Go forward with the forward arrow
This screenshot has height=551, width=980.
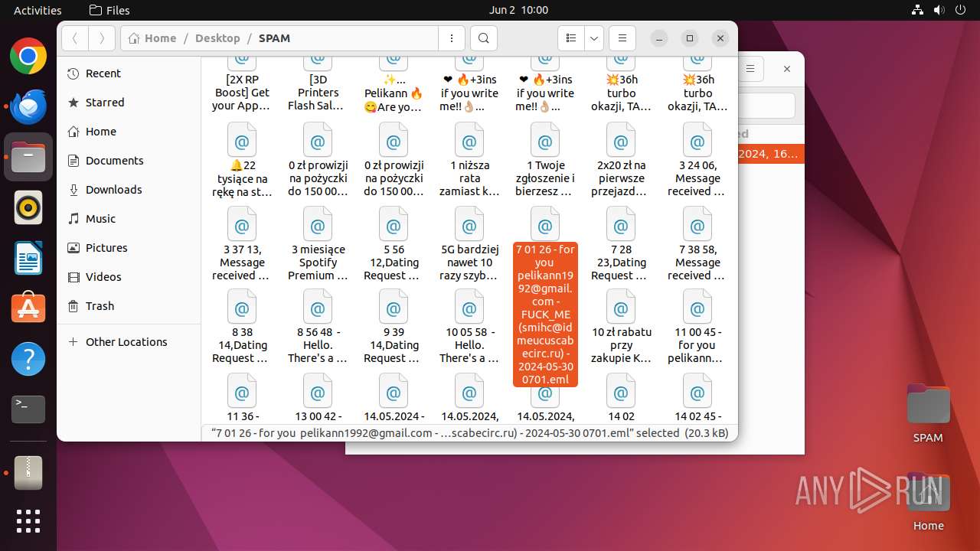pyautogui.click(x=102, y=38)
